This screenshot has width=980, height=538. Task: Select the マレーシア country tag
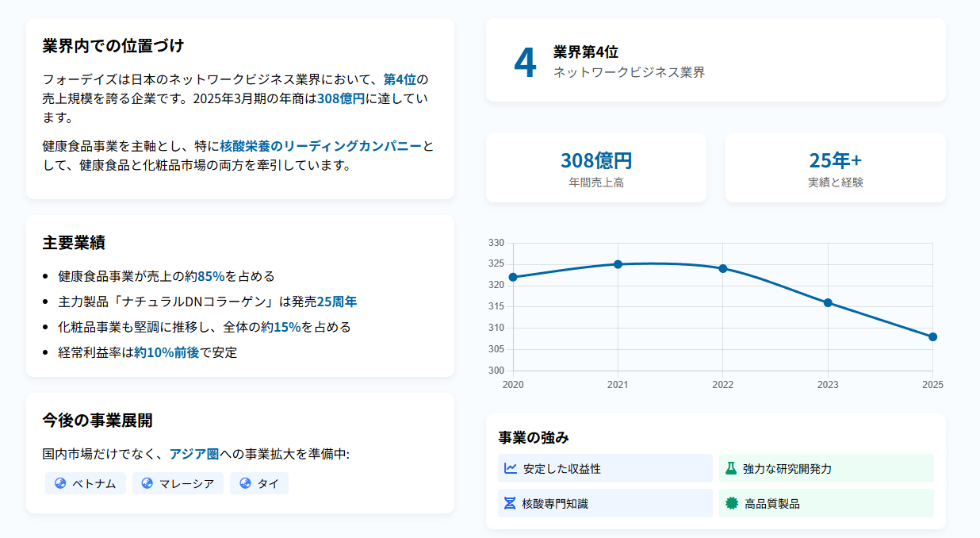(x=178, y=483)
